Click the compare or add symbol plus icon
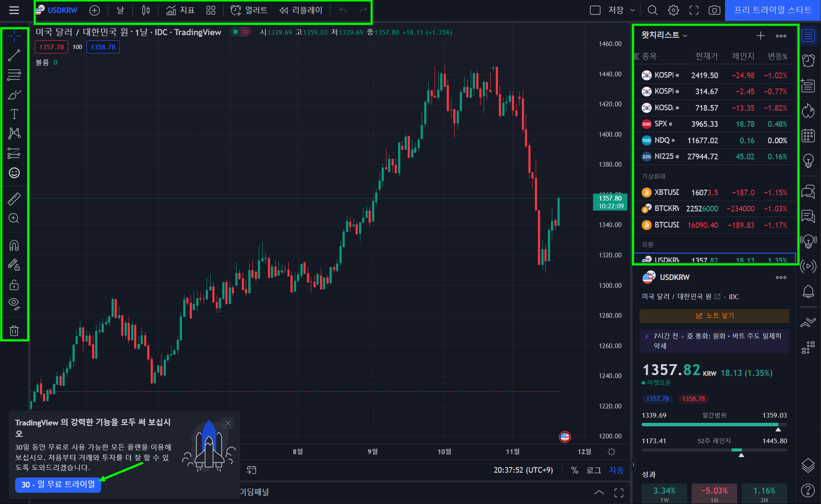Viewport: 821px width, 504px height. point(94,10)
